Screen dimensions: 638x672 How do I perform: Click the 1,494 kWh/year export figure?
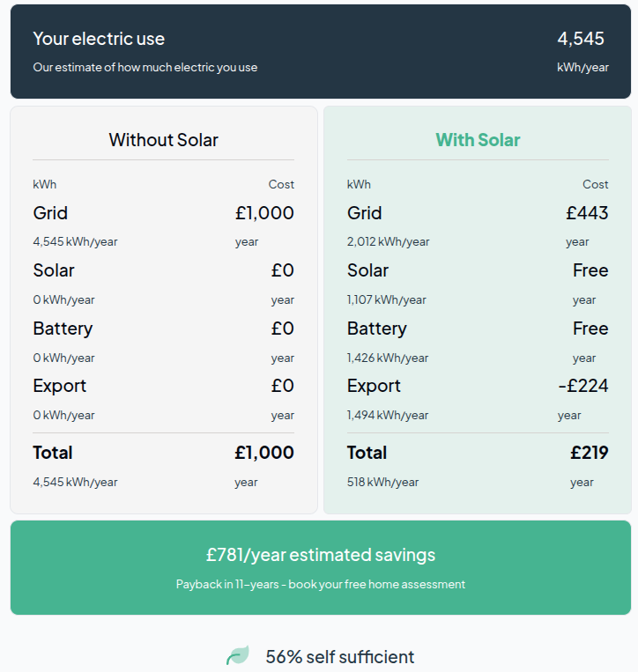[x=388, y=416]
